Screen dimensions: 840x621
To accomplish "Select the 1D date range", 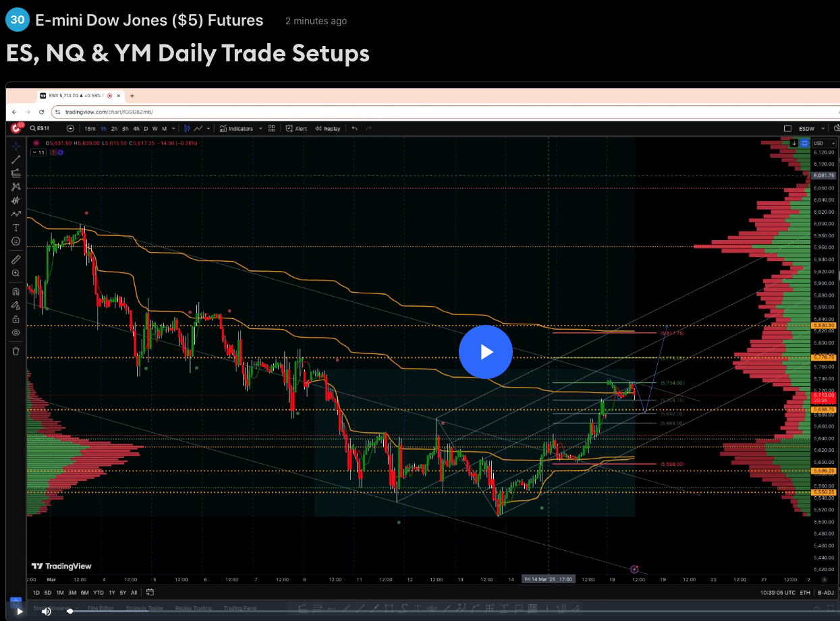I will click(36, 593).
